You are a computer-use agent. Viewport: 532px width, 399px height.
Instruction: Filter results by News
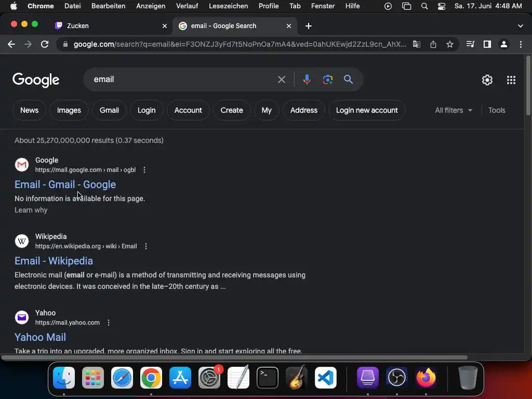pyautogui.click(x=29, y=110)
